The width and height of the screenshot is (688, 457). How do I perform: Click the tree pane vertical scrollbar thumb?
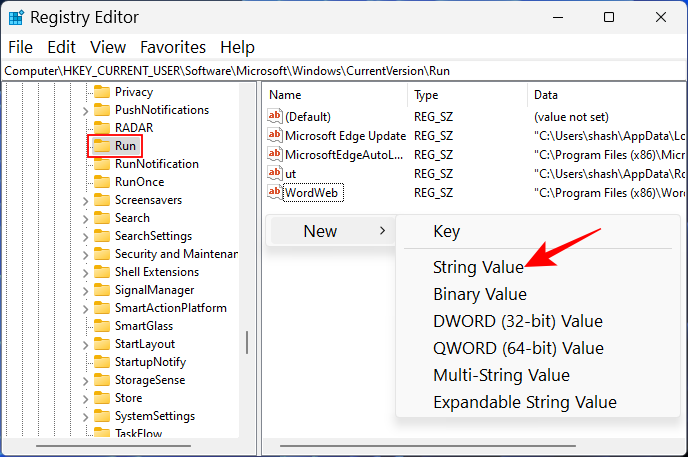point(247,342)
